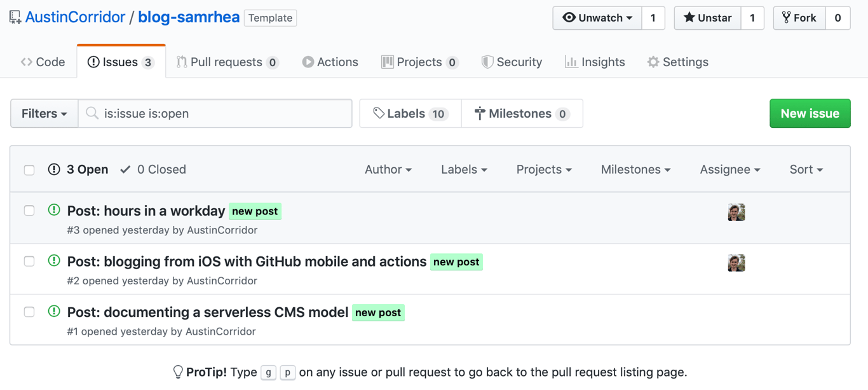
Task: Click AustinCorridor author link on issue #1
Action: coord(220,331)
